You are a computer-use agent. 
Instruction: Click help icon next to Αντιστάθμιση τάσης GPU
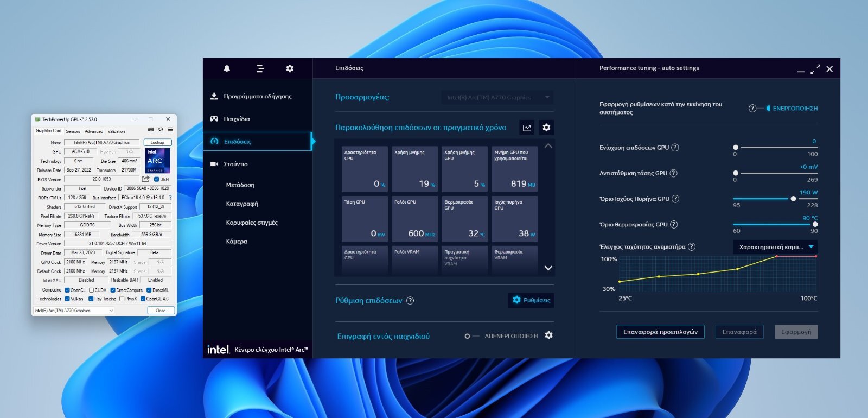pos(673,173)
